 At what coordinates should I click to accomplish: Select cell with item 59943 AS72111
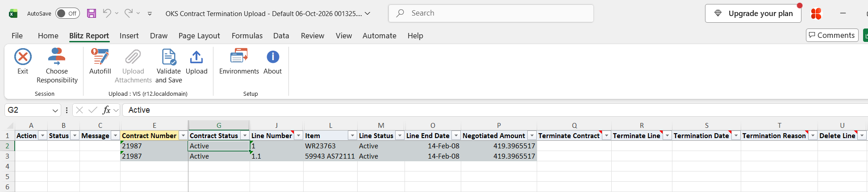click(330, 156)
